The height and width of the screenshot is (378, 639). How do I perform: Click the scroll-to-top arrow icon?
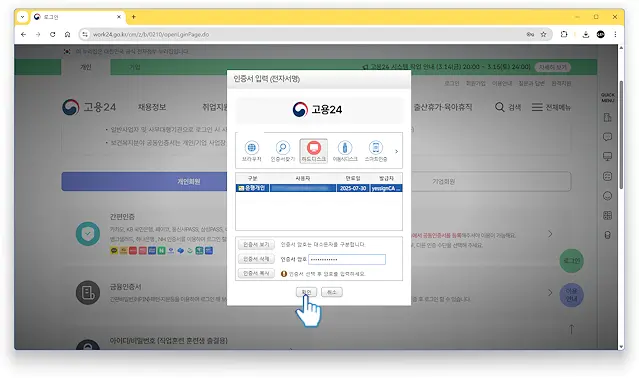pos(571,329)
